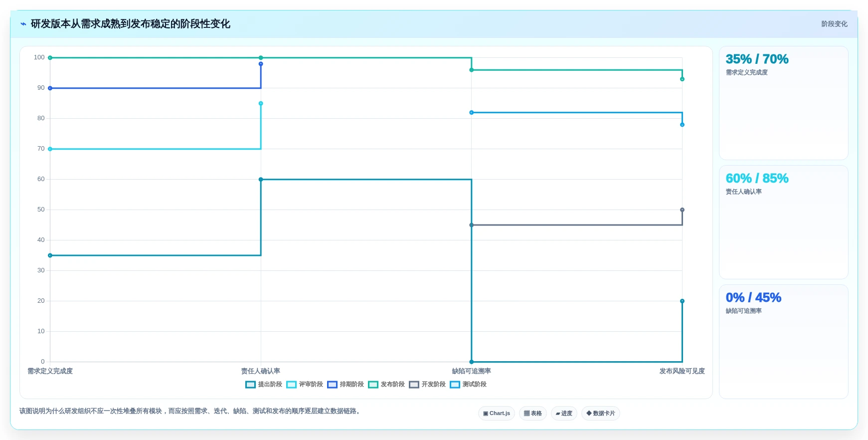
Task: Click the 进度 tag chip
Action: coord(564,414)
